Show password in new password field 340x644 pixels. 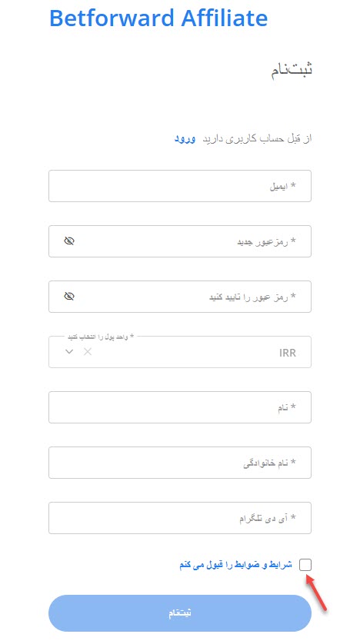point(69,241)
